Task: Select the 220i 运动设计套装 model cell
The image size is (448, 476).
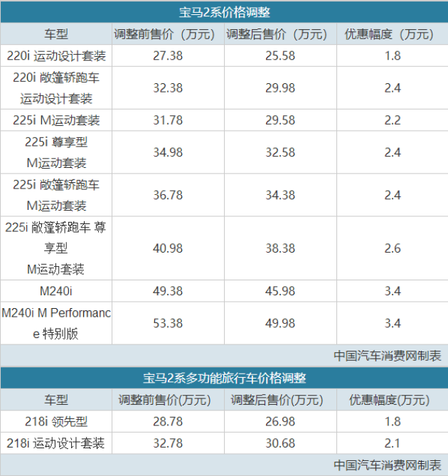Action: [56, 56]
